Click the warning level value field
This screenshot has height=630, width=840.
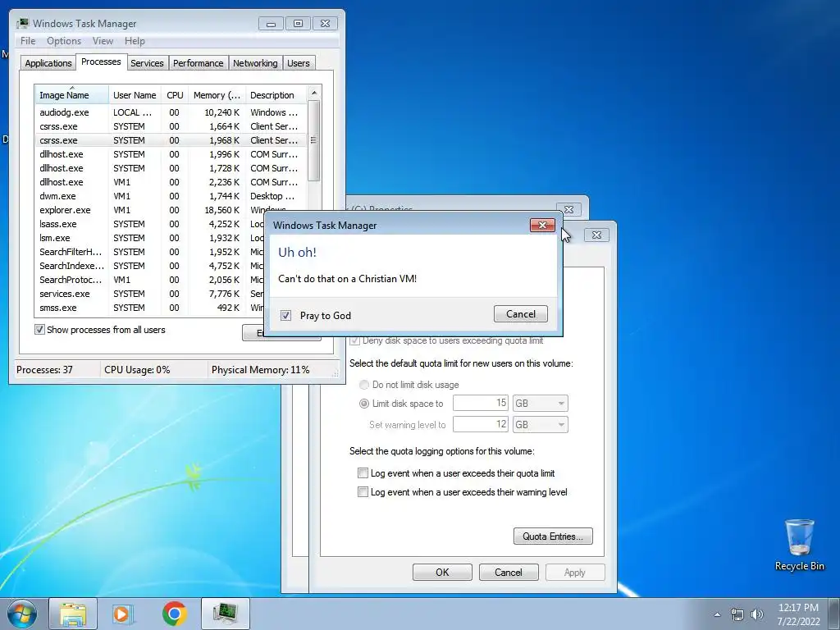click(481, 425)
